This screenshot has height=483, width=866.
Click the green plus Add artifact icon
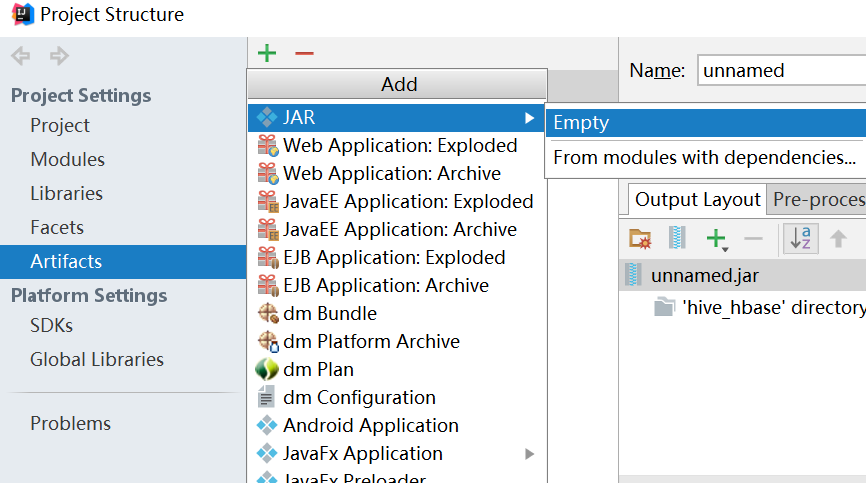coord(267,54)
